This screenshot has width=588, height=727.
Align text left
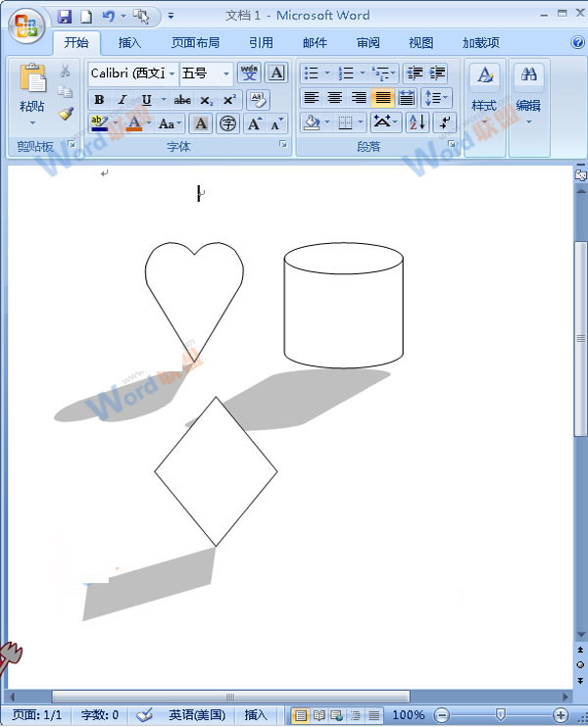click(x=312, y=98)
